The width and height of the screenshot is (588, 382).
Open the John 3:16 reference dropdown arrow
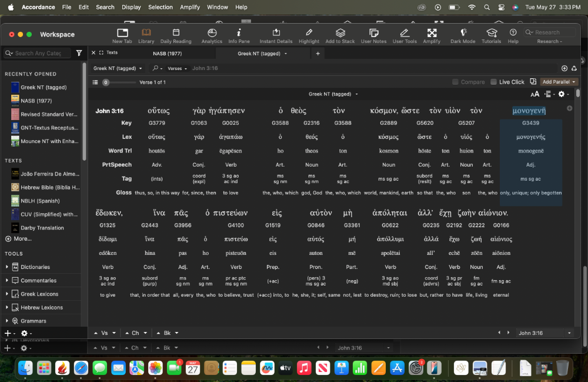[x=569, y=333]
